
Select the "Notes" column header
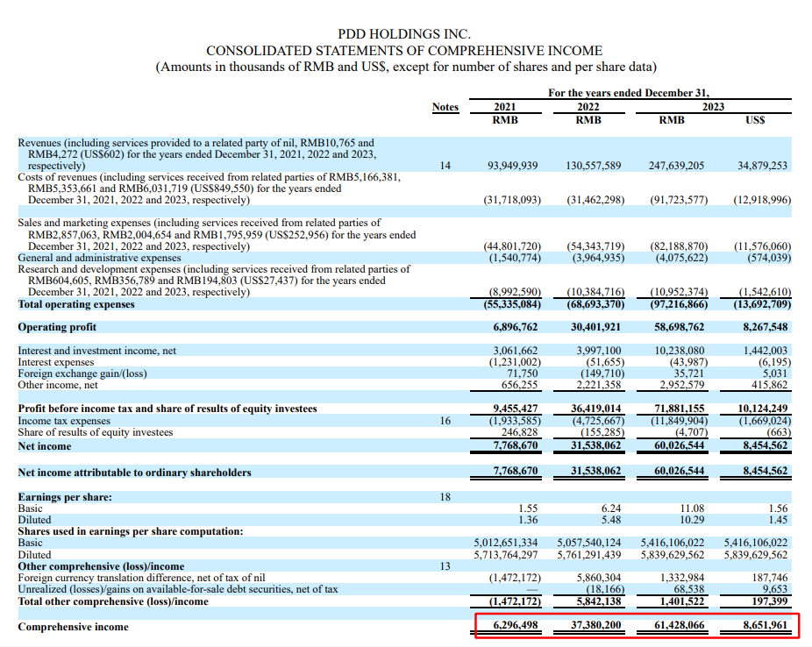[x=445, y=107]
